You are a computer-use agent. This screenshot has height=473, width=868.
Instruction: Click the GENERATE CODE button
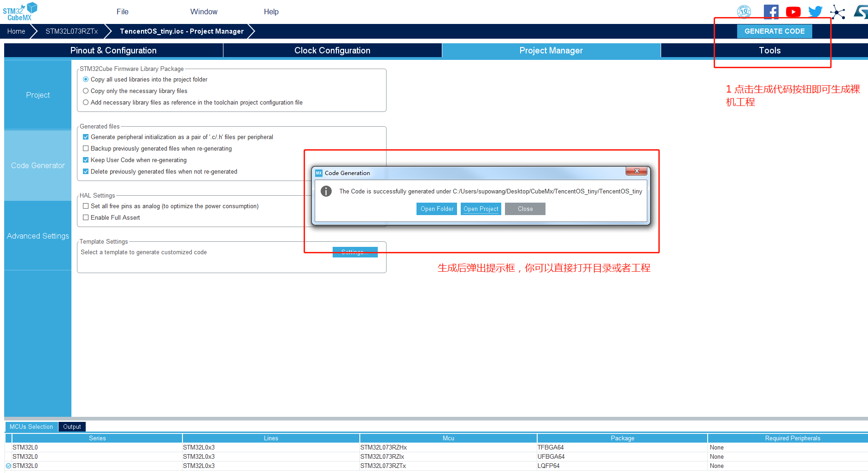(x=774, y=31)
